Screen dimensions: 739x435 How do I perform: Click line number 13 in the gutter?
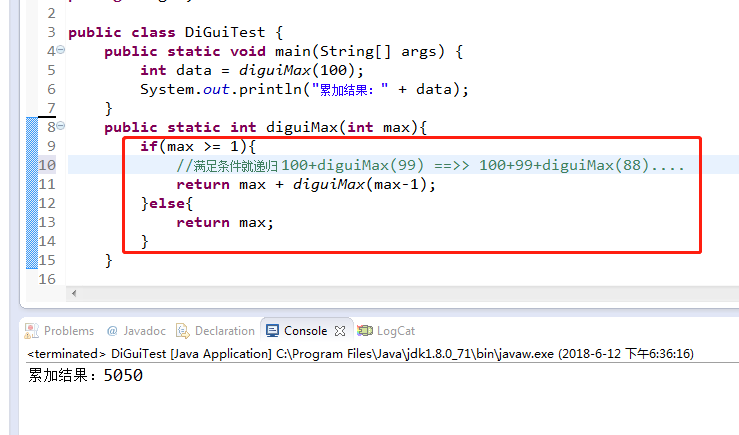pos(47,222)
